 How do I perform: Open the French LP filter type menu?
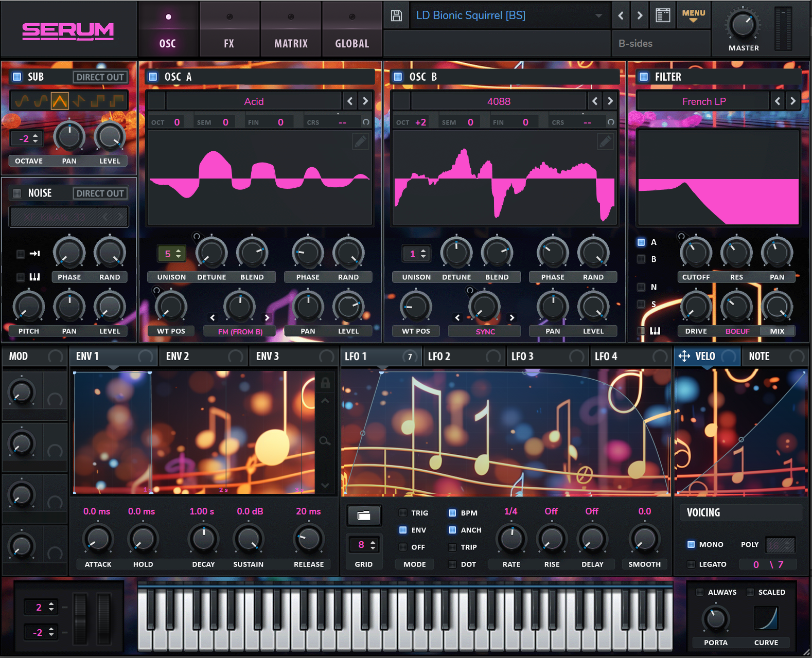[x=703, y=101]
